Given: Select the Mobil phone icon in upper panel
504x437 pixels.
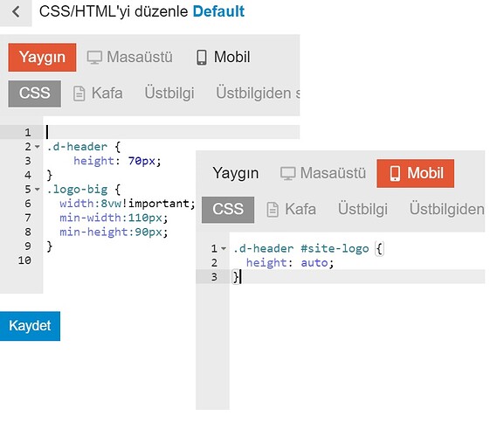Looking at the screenshot, I should click(x=202, y=58).
